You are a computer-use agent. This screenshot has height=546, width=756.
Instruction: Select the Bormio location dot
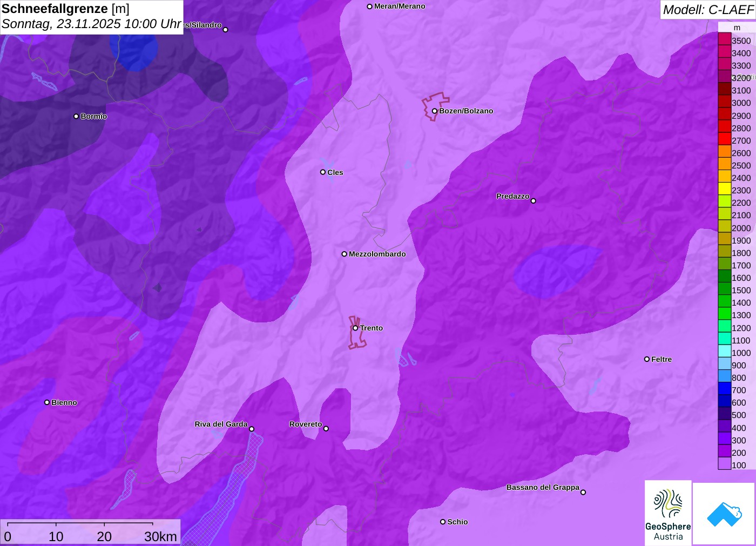point(76,116)
